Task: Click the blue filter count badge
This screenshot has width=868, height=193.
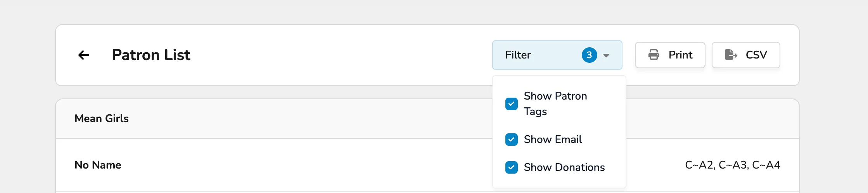Action: tap(589, 55)
